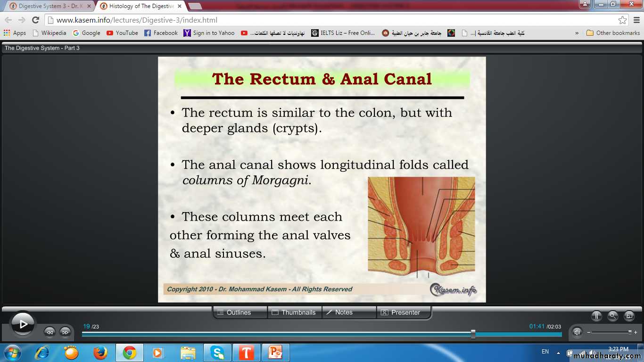Click the player search magnifier icon

612,316
